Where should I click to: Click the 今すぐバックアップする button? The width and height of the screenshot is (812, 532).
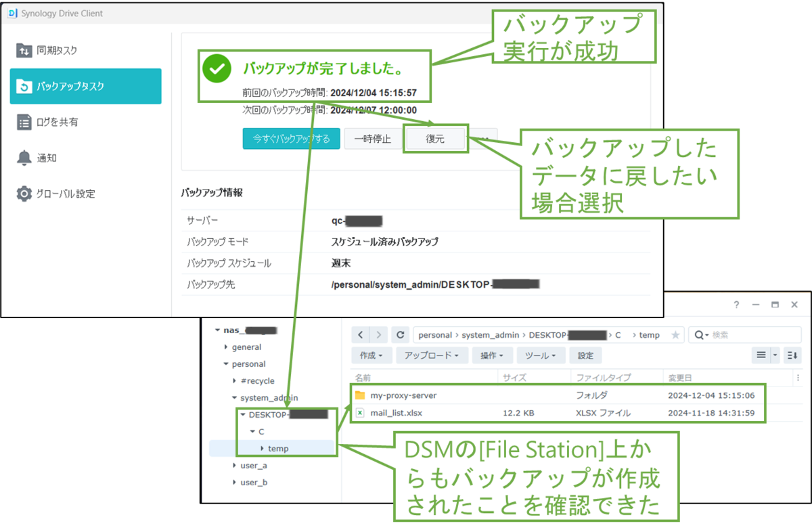coord(292,139)
